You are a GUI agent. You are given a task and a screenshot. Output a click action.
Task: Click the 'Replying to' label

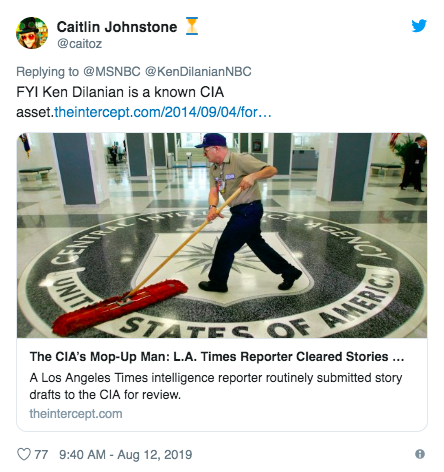pos(48,72)
